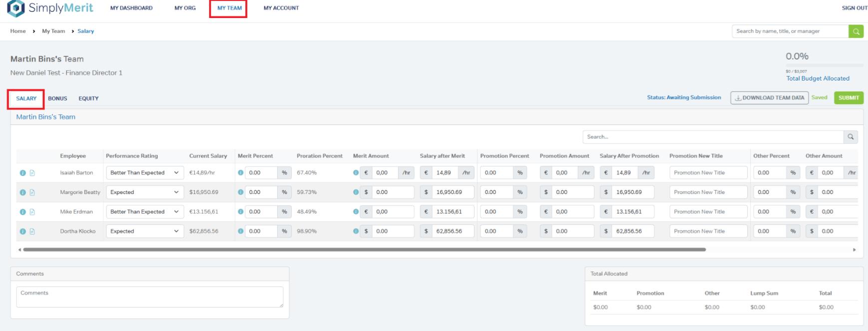Image resolution: width=868 pixels, height=331 pixels.
Task: Open Dortha Klocko's document icon
Action: tap(32, 231)
